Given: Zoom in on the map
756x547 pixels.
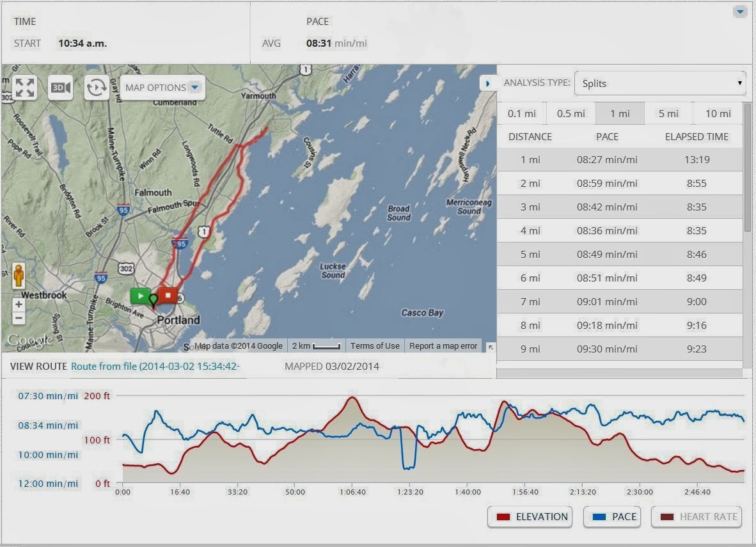Looking at the screenshot, I should pyautogui.click(x=19, y=305).
